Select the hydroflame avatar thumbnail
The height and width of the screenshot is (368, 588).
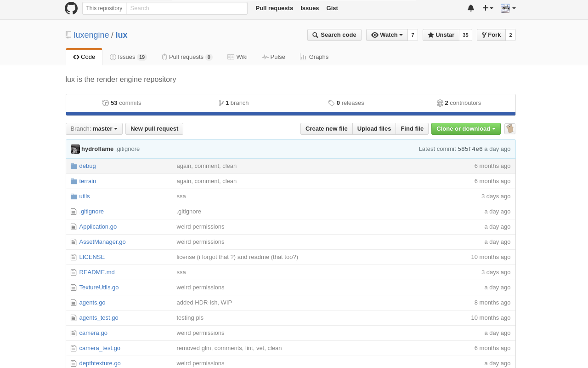point(75,149)
